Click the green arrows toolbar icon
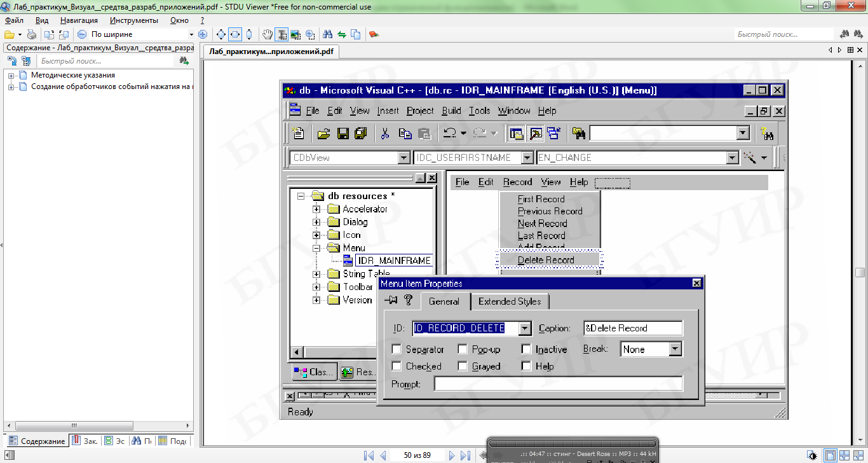The width and height of the screenshot is (868, 463). 342,34
